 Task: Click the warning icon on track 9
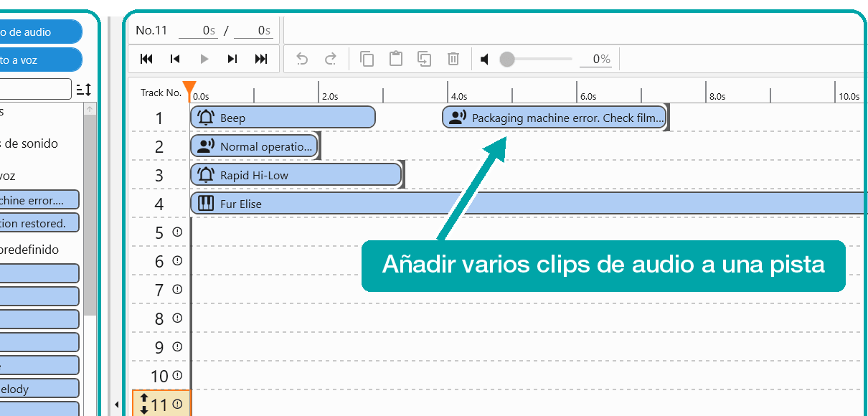coord(177,347)
